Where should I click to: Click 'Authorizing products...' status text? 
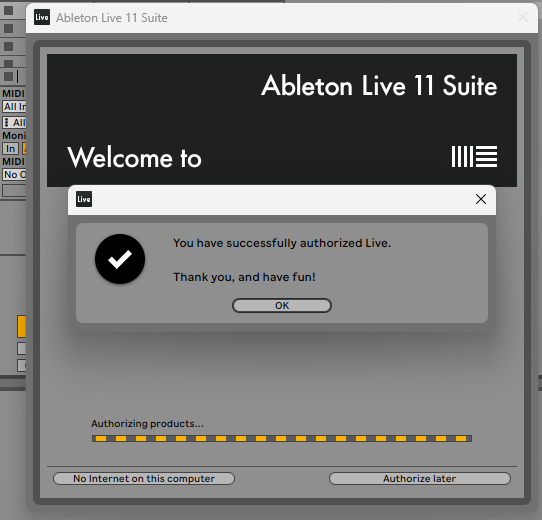[x=147, y=424]
